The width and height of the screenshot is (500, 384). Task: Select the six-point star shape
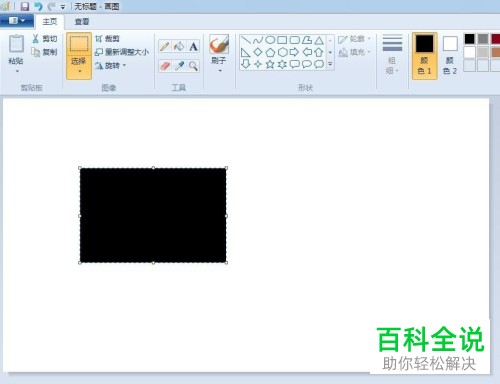[282, 64]
